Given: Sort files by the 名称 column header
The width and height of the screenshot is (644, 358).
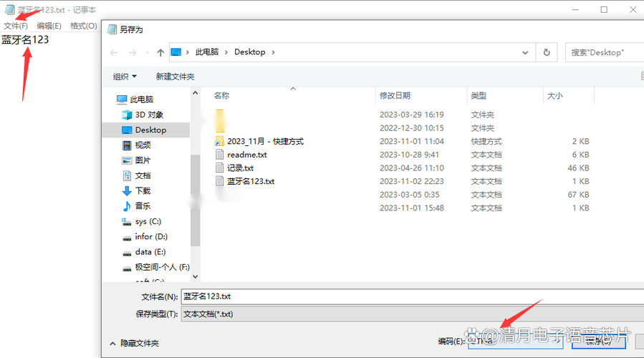Looking at the screenshot, I should coord(222,96).
